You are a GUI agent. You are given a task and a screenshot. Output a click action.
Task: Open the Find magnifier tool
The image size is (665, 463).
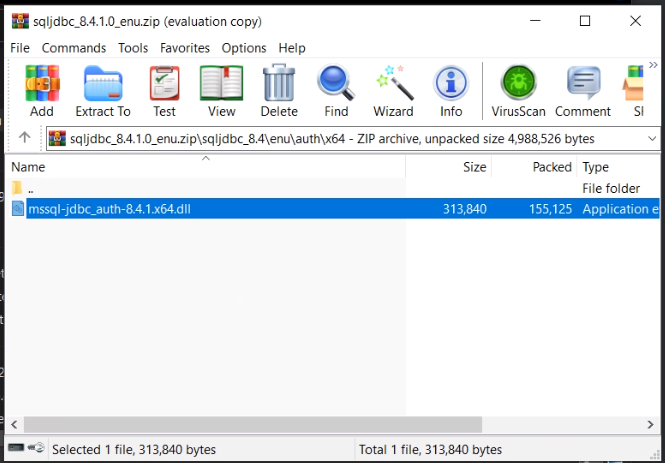(x=336, y=91)
